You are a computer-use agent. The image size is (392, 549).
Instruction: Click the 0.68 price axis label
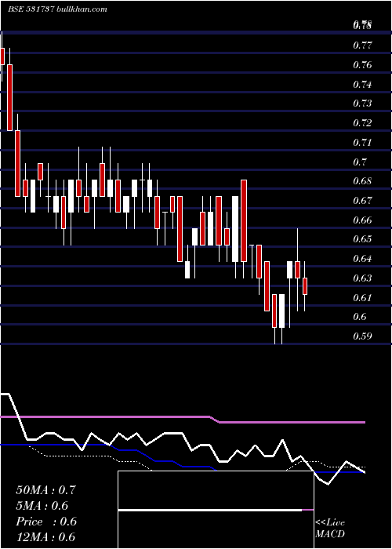point(362,181)
